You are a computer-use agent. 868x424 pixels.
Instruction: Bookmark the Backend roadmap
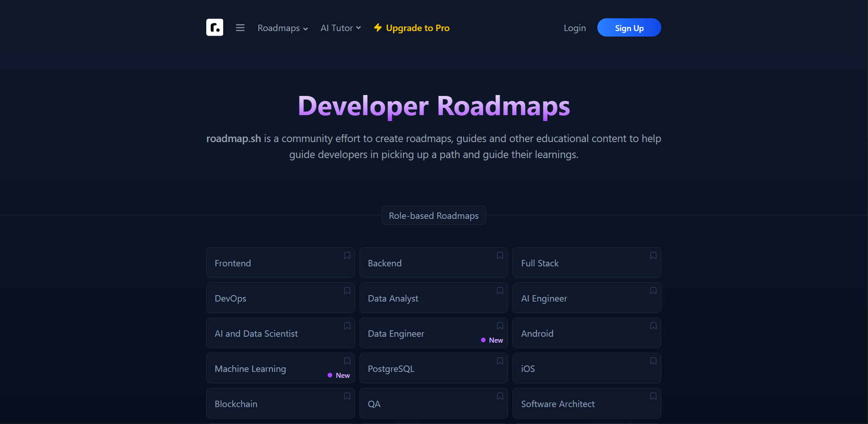pos(500,255)
